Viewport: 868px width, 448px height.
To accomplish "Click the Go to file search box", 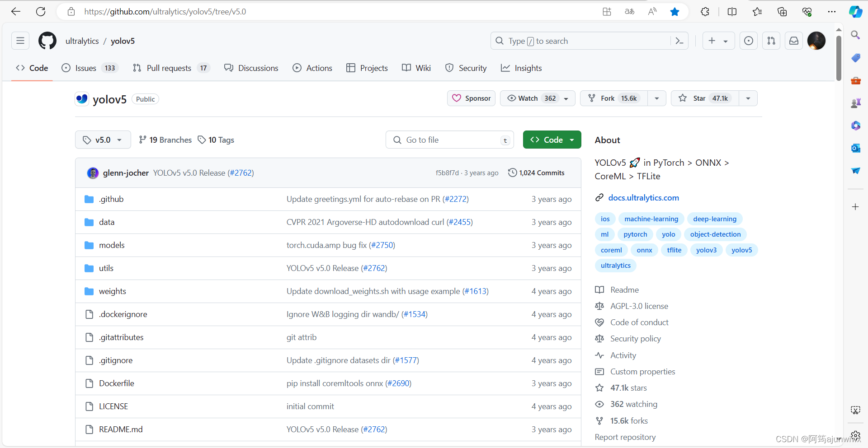I will coord(450,140).
